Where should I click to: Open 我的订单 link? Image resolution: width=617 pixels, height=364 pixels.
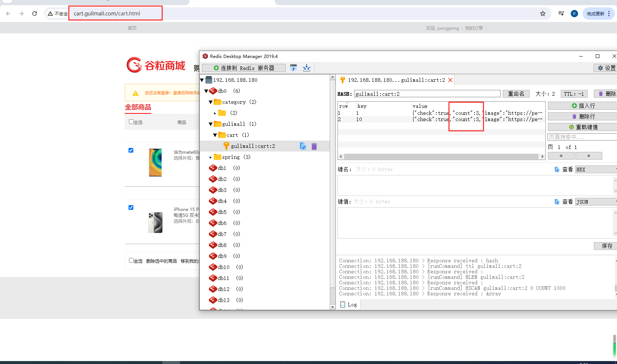[x=474, y=28]
